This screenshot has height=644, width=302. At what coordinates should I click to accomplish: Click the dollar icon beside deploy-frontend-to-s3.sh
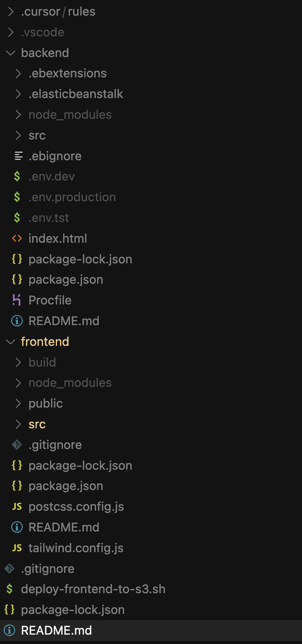coord(9,589)
